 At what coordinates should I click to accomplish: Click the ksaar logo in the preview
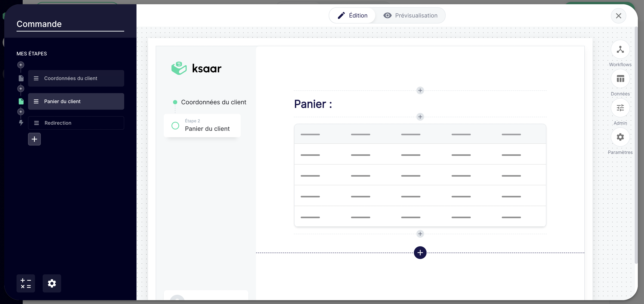pos(196,68)
